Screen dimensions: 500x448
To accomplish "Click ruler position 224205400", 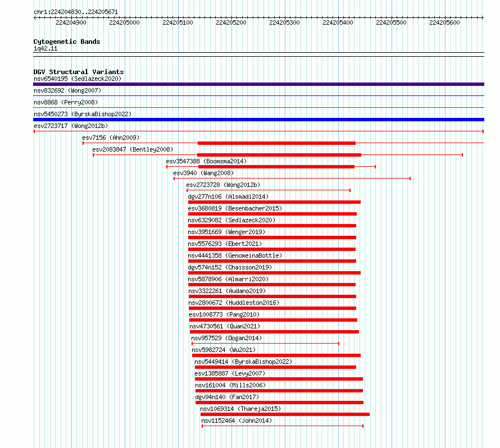I will point(338,22).
